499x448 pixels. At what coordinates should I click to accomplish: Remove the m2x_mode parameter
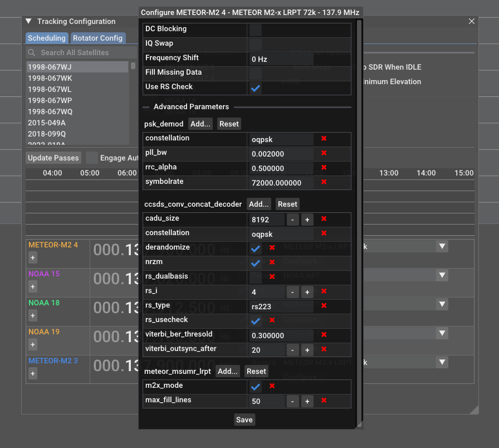point(272,386)
